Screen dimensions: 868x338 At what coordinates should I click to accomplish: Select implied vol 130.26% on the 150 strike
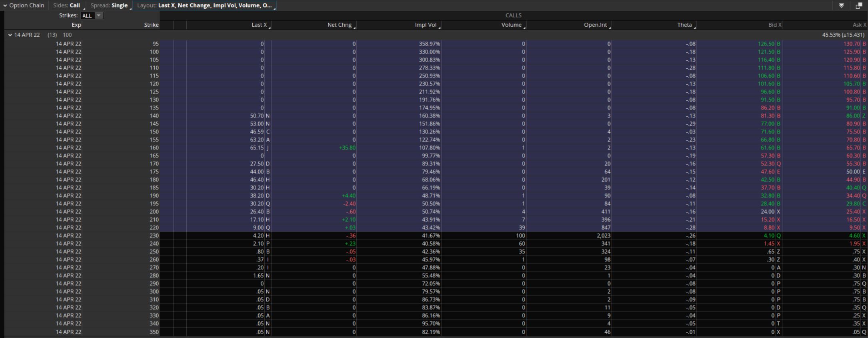[x=429, y=132]
